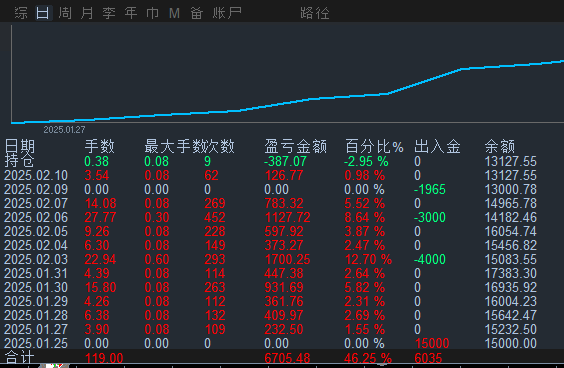The image size is (564, 368).
Task: Switch to the 综 summary tab
Action: (21, 13)
